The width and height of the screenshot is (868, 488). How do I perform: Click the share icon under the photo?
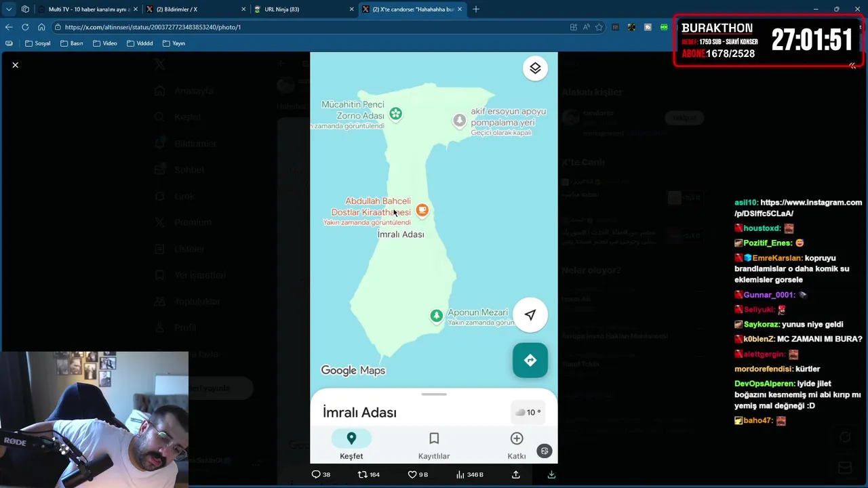[516, 474]
